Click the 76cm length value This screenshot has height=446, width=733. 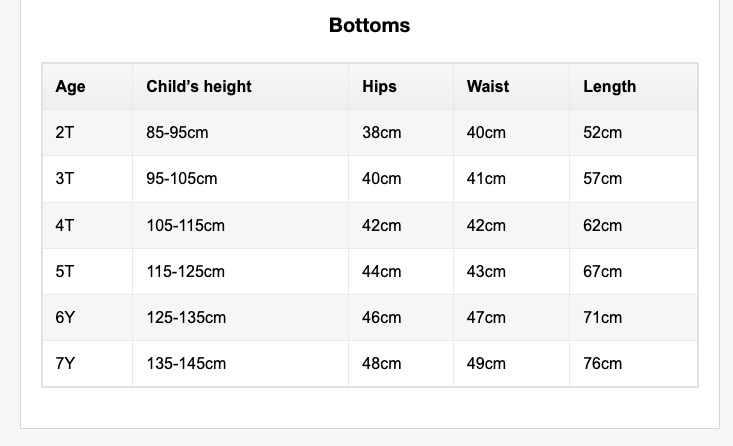tap(602, 363)
